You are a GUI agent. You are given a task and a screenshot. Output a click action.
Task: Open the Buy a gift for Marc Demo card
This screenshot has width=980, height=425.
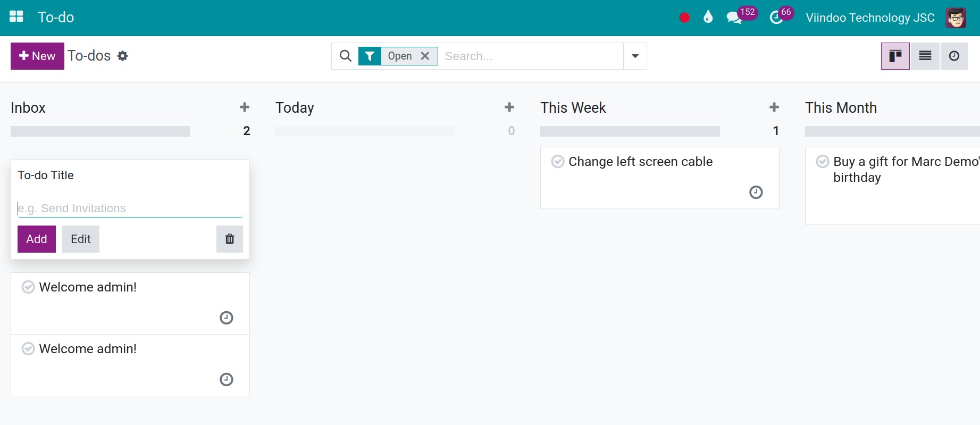click(x=892, y=185)
